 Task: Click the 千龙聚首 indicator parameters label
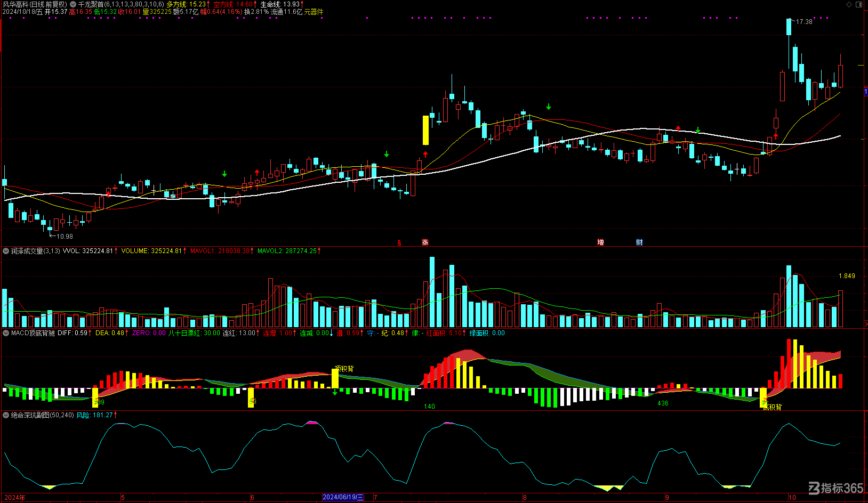(121, 4)
